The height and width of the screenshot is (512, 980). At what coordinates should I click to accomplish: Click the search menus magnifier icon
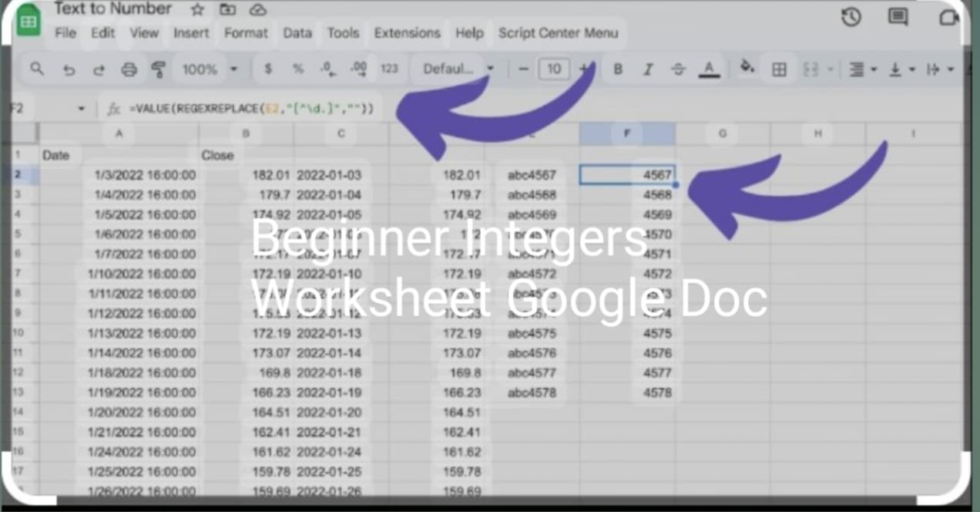point(36,69)
